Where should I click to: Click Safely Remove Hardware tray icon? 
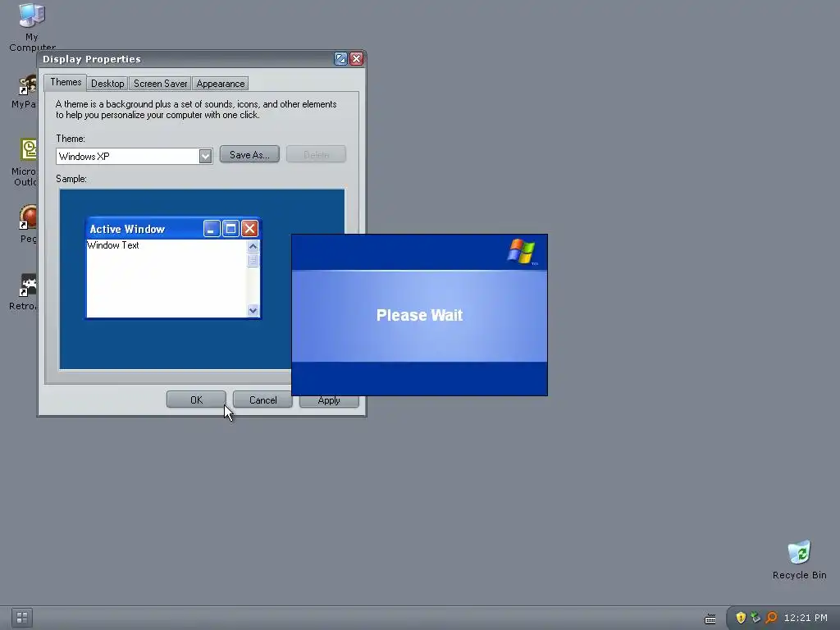pyautogui.click(x=756, y=618)
